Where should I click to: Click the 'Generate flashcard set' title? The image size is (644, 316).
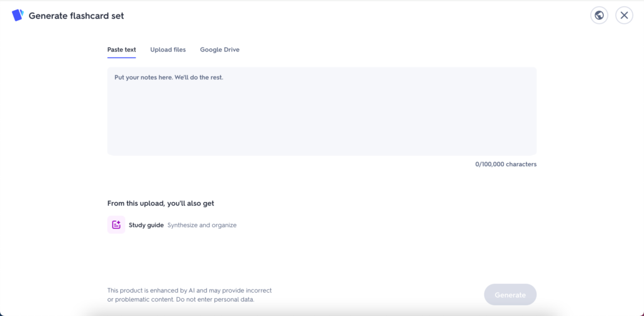[x=76, y=16]
